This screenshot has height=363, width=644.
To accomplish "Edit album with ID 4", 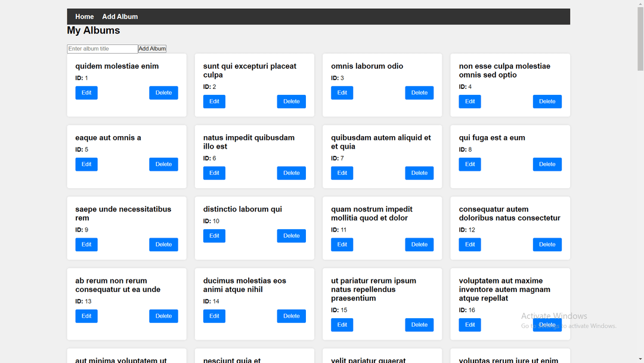I will pos(470,101).
